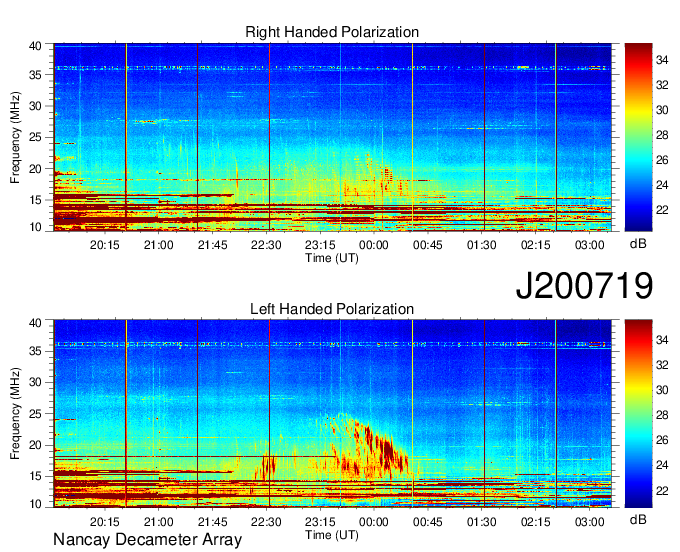The width and height of the screenshot is (680, 552).
Task: Click the 15 MHz tick on lower frequency axis
Action: pyautogui.click(x=36, y=477)
